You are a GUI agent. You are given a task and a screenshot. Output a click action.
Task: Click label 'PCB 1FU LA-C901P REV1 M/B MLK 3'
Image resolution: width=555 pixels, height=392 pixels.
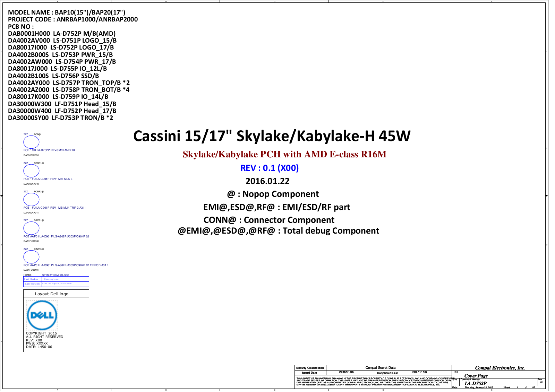48,179
